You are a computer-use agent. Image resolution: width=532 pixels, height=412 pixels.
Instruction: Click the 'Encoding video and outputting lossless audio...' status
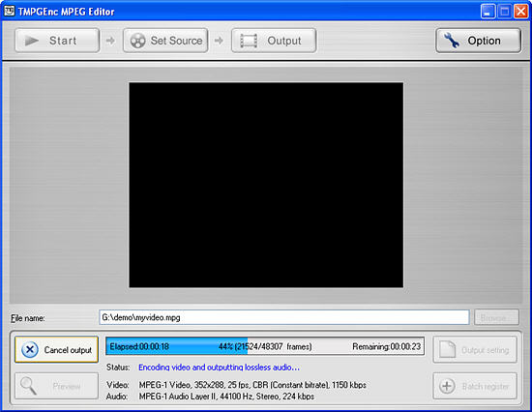(x=220, y=368)
